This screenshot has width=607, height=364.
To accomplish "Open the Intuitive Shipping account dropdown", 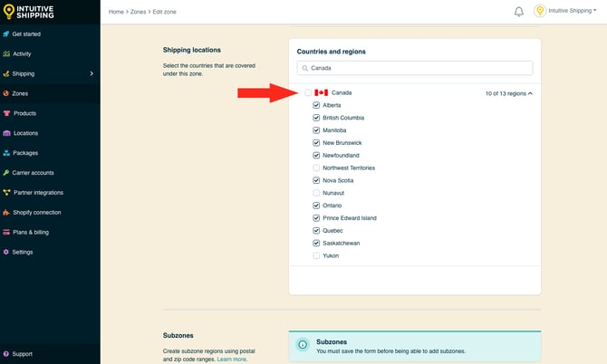I will tap(570, 12).
